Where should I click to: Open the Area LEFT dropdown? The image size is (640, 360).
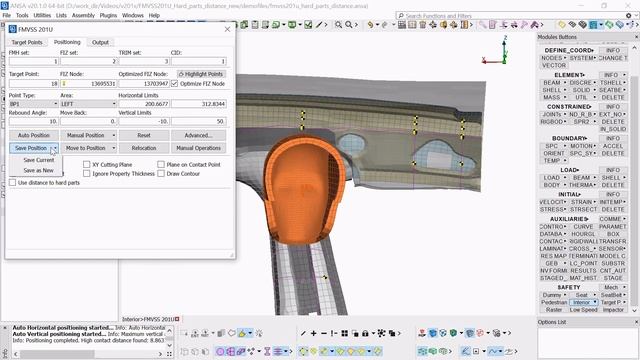pyautogui.click(x=88, y=104)
